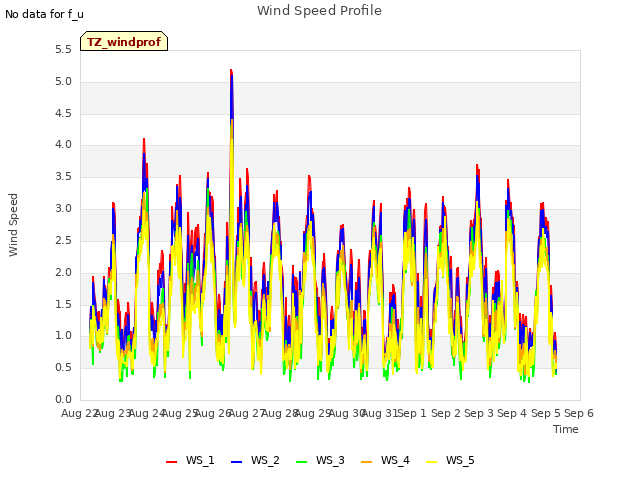Click the 5.5 y-axis tick label
Viewport: 640px width, 480px height.
pyautogui.click(x=63, y=50)
